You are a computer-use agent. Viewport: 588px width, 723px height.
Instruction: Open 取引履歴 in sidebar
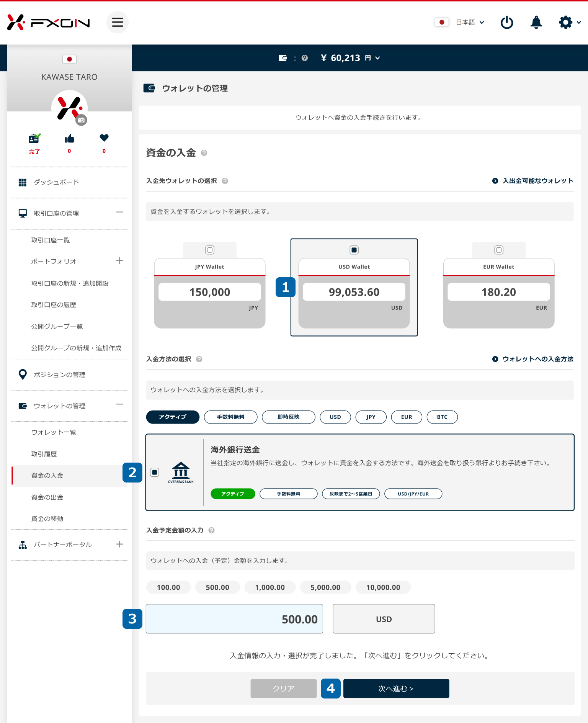[x=44, y=454]
